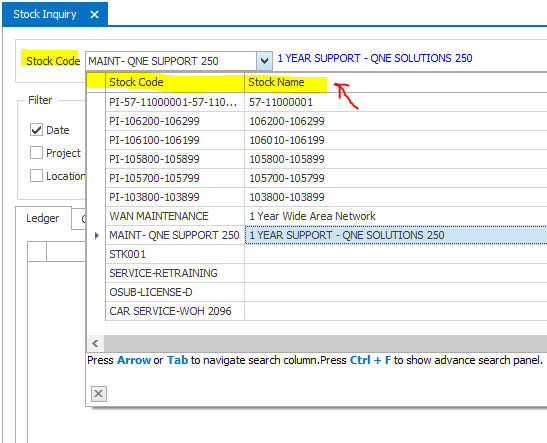
Task: Select row PI-106100-106199
Action: tap(175, 140)
